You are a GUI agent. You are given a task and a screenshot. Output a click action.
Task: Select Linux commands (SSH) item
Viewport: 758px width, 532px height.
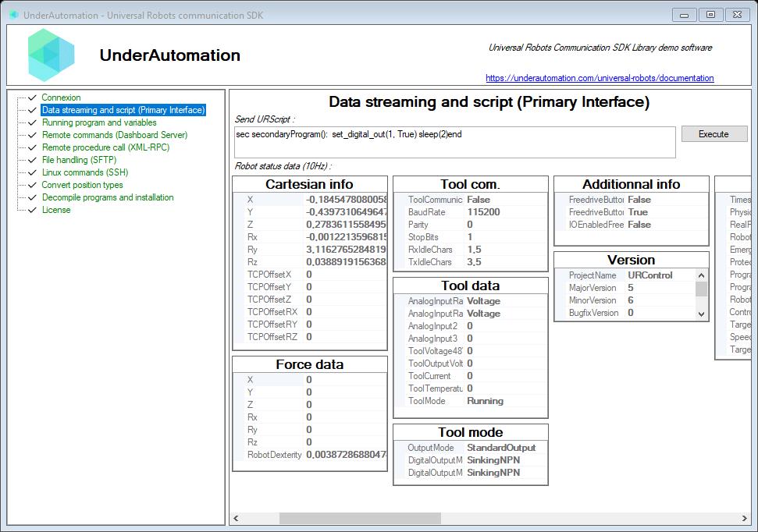click(x=85, y=172)
